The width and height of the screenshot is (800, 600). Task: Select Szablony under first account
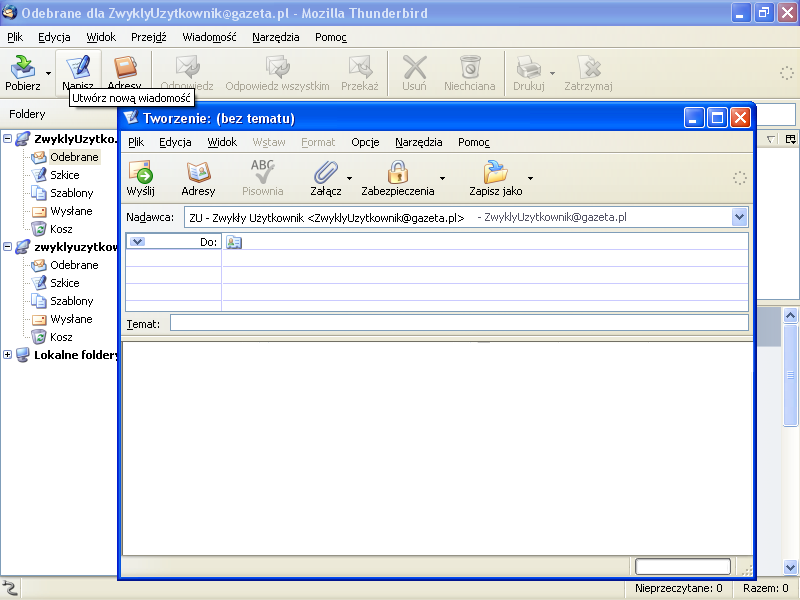point(71,193)
